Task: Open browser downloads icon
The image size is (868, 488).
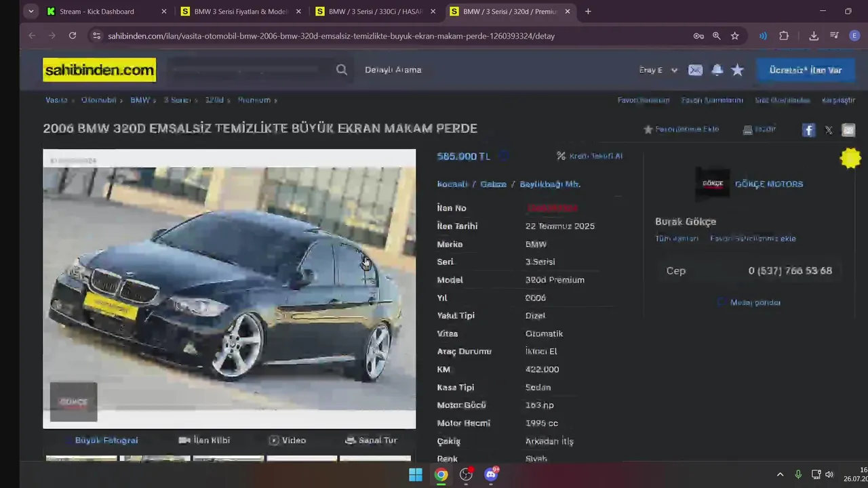Action: pos(814,36)
